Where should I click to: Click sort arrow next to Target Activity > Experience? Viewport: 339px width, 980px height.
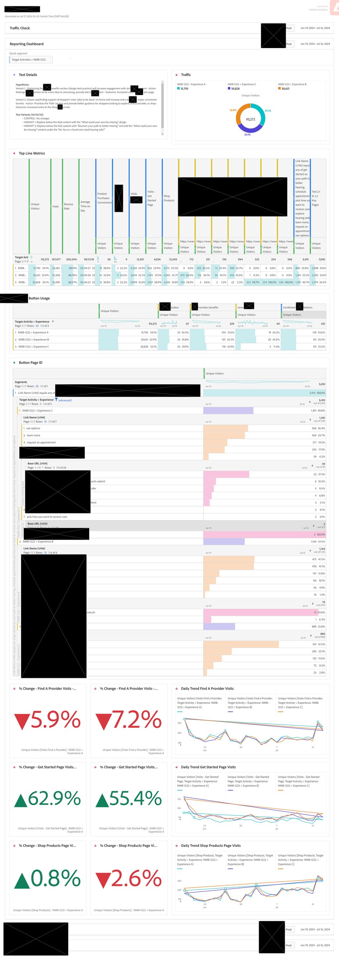(x=53, y=321)
